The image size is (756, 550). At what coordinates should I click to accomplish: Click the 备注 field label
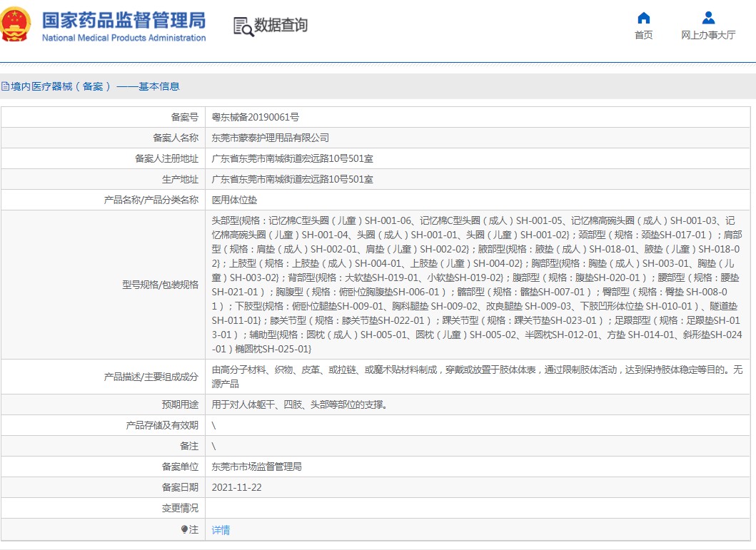click(189, 446)
